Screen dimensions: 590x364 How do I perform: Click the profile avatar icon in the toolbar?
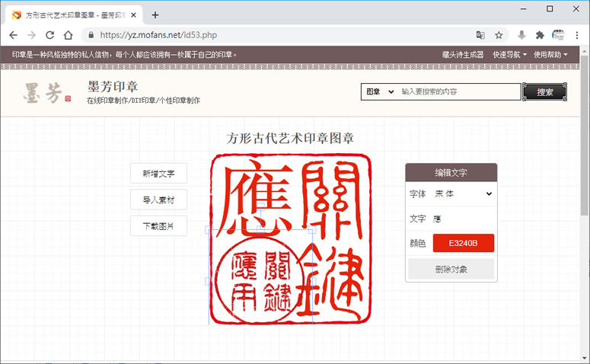click(558, 35)
